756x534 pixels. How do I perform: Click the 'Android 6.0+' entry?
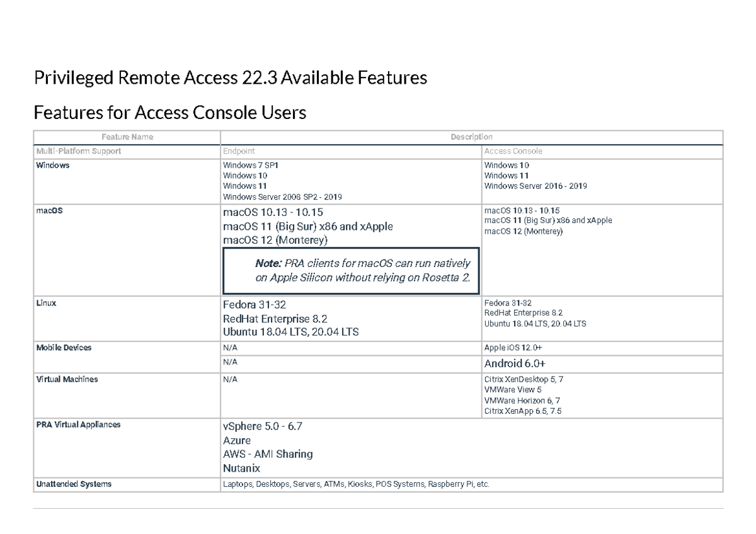point(515,363)
